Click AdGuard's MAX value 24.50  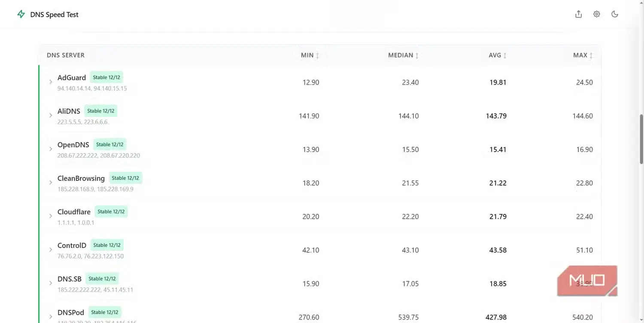(584, 82)
